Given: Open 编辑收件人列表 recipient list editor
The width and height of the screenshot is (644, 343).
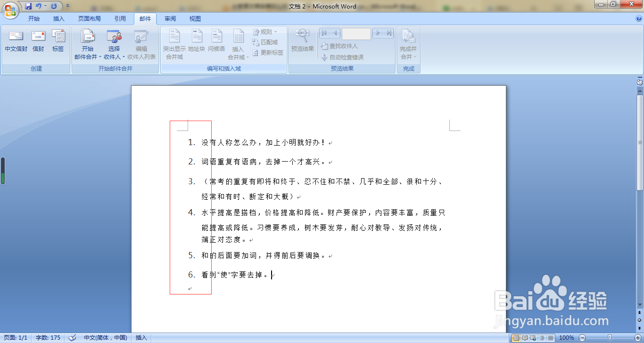Looking at the screenshot, I should pyautogui.click(x=141, y=45).
